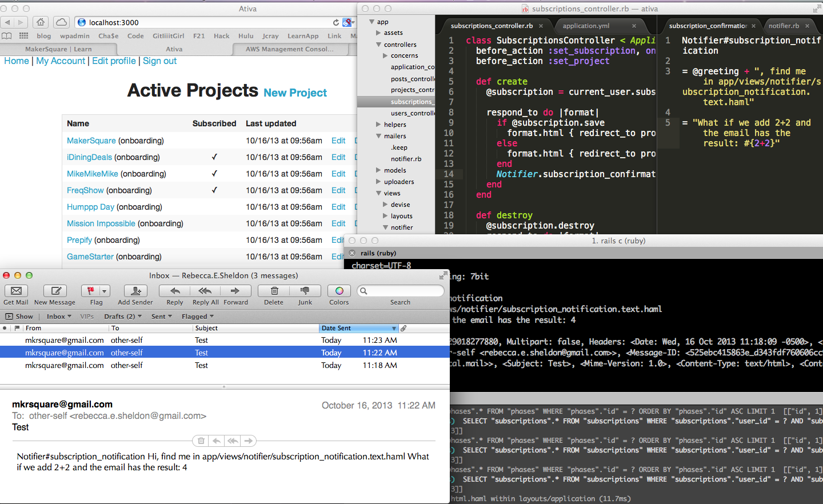Forward the selected email
The height and width of the screenshot is (504, 823).
pyautogui.click(x=235, y=291)
